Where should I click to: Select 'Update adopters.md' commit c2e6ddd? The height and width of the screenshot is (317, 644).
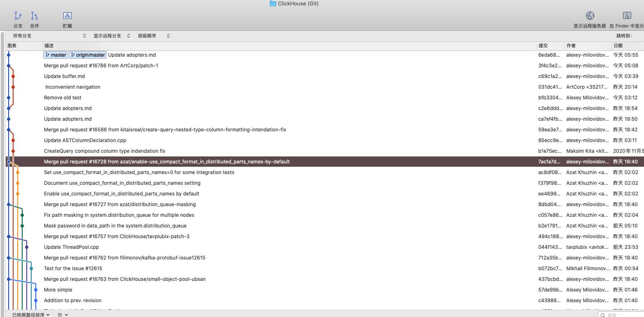click(325, 108)
